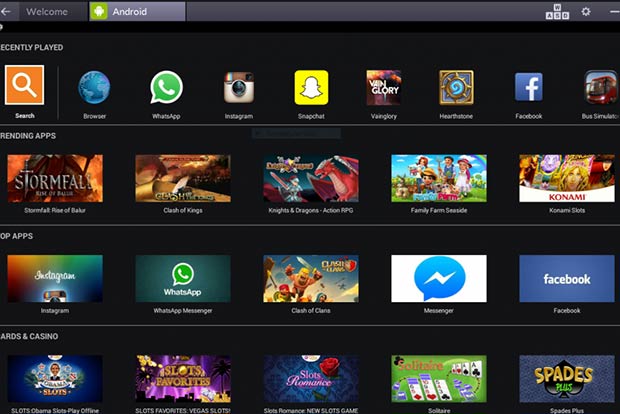Click the Cards & Casino section heading
The image size is (620, 414).
(29, 336)
